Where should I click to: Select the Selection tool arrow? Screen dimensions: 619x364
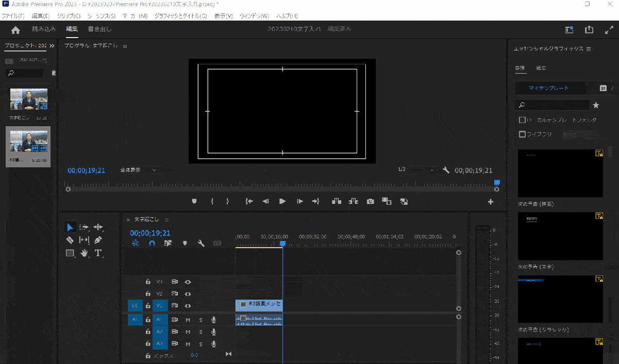(70, 227)
